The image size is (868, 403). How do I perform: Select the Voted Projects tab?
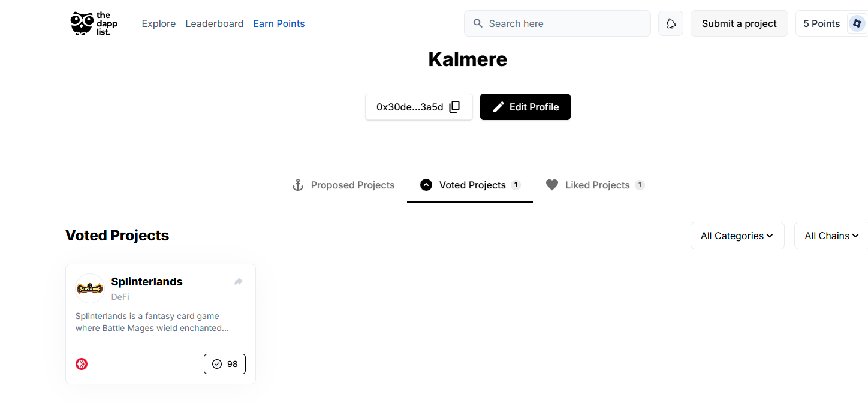pyautogui.click(x=470, y=185)
